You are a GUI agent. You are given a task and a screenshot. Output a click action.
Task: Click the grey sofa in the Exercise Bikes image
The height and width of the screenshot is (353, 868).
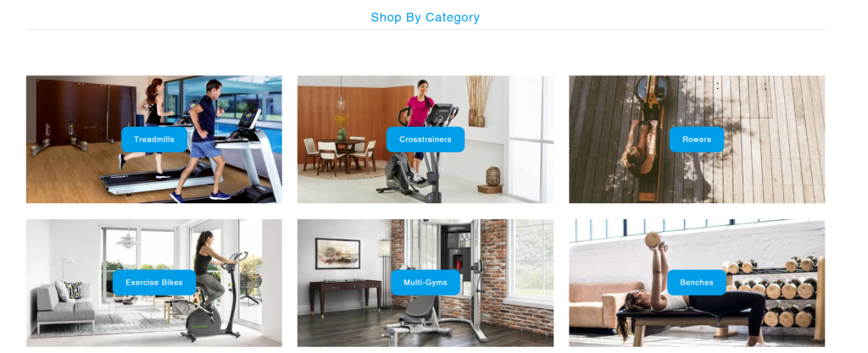pos(65,306)
